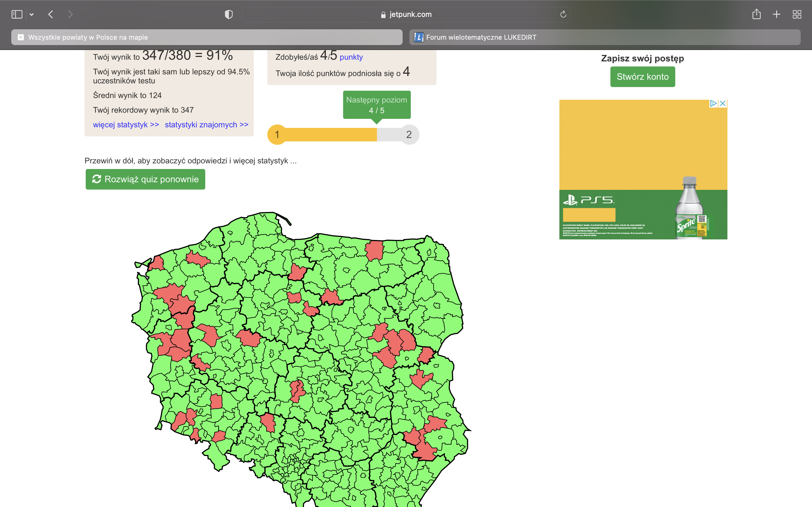This screenshot has width=812, height=507.
Task: Open the privacy shield report icon
Action: click(228, 14)
